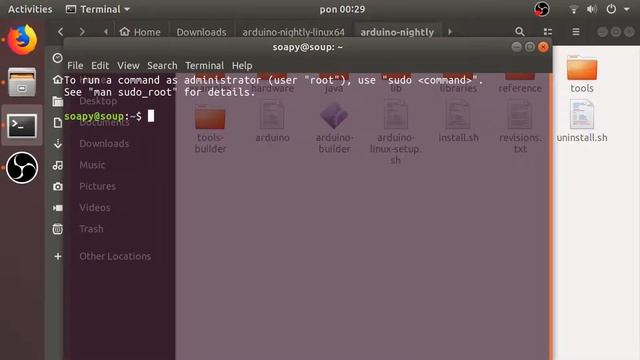
Task: Open the system menu arrow
Action: coord(627,9)
